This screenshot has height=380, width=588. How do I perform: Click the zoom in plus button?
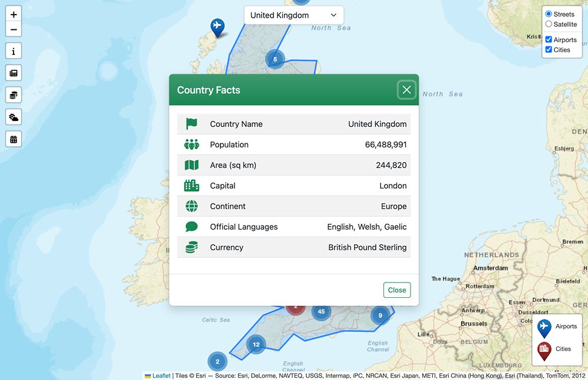[14, 15]
